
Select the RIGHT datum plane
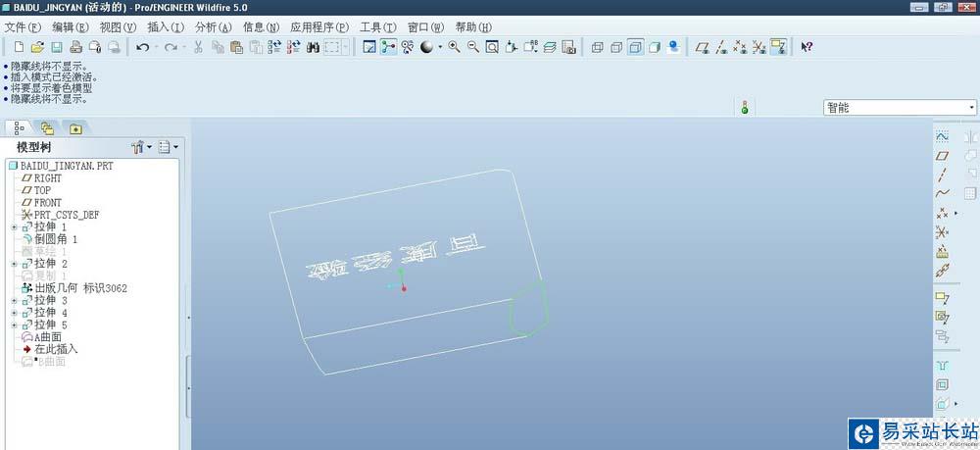(x=42, y=178)
